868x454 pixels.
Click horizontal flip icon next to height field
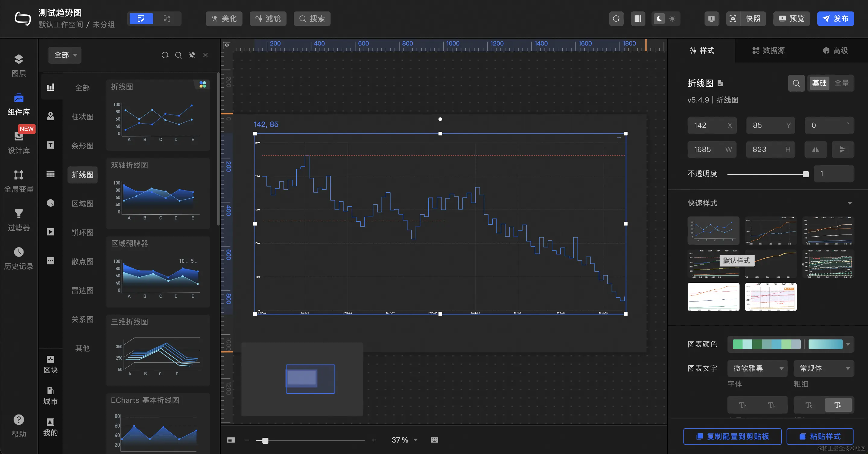pyautogui.click(x=816, y=150)
